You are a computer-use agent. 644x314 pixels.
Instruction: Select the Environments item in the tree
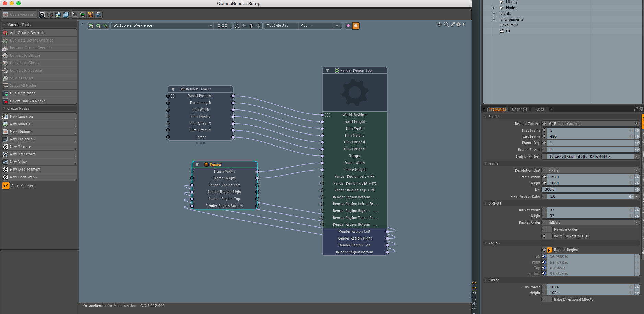click(x=512, y=19)
